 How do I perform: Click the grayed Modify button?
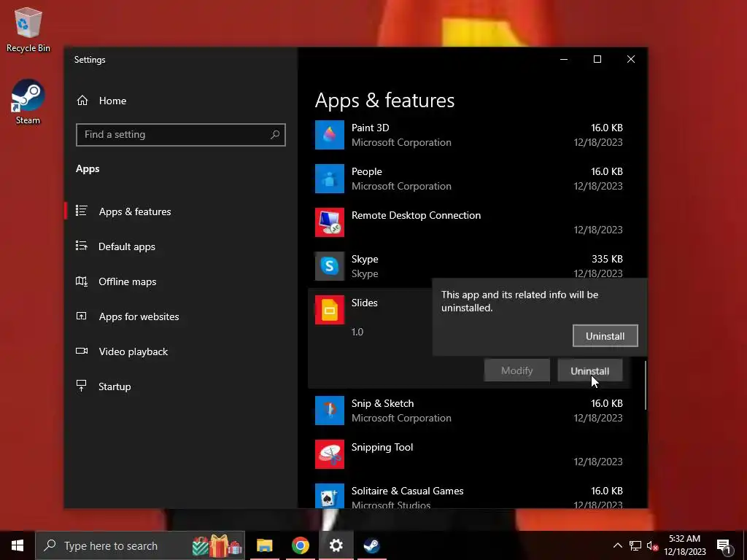pos(517,370)
